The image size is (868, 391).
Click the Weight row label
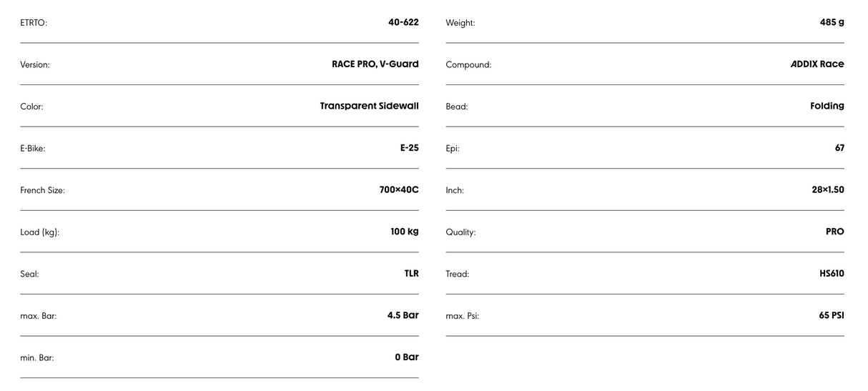click(460, 23)
